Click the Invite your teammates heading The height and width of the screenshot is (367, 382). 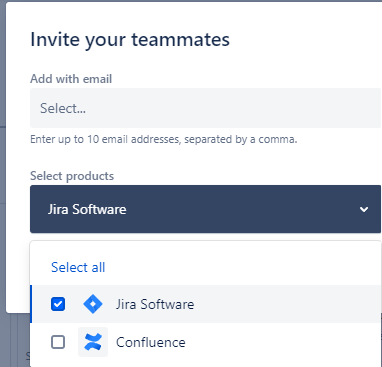click(130, 40)
